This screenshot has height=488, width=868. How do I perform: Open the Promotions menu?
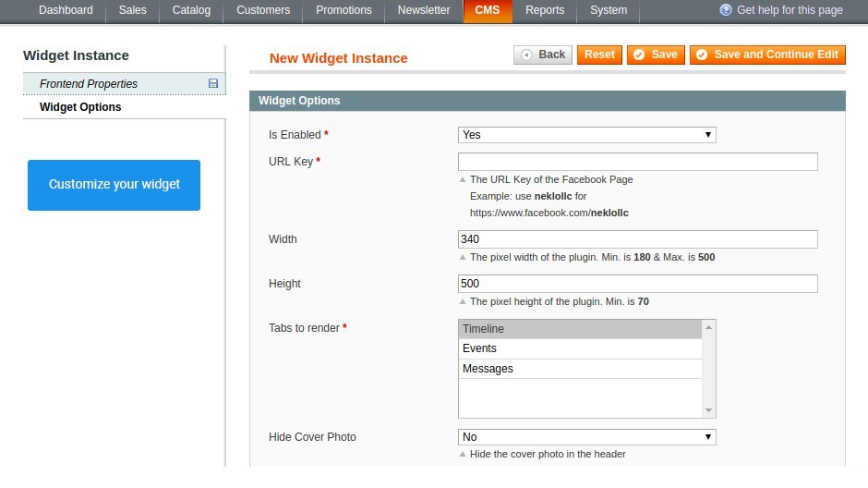click(344, 10)
